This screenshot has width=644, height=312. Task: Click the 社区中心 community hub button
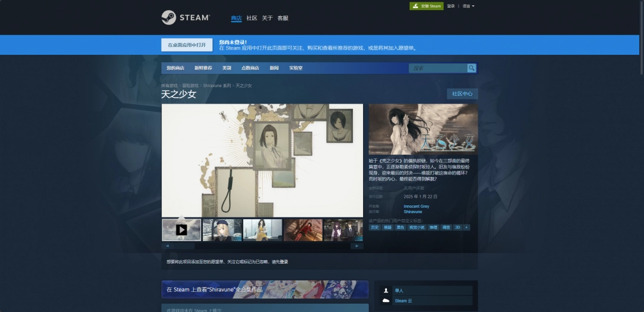tap(462, 93)
